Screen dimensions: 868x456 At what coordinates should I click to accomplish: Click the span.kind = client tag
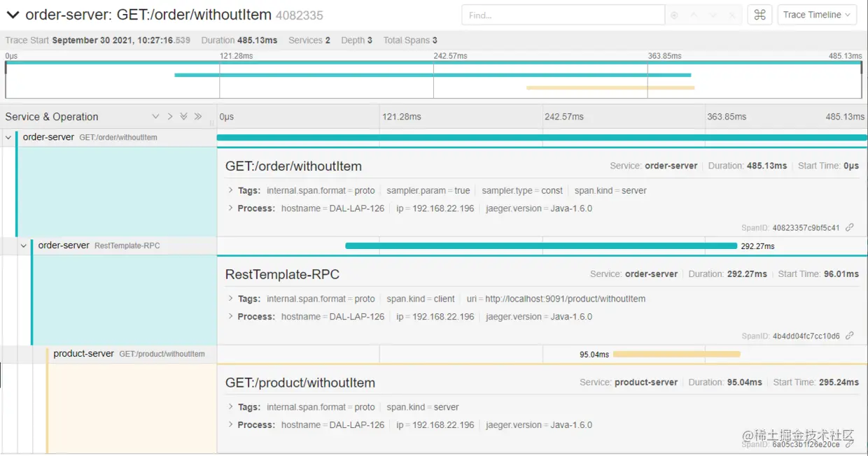click(421, 299)
